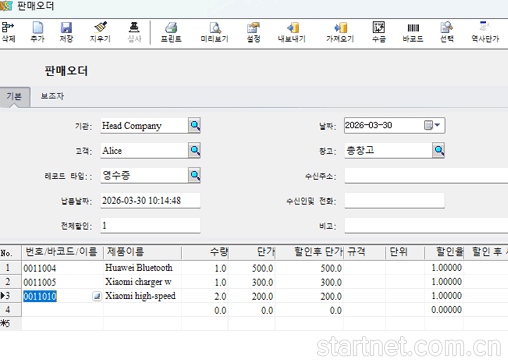Screen dimensions: 508x361
Task: Expand the 날짜 date dropdown arrow
Action: click(437, 125)
